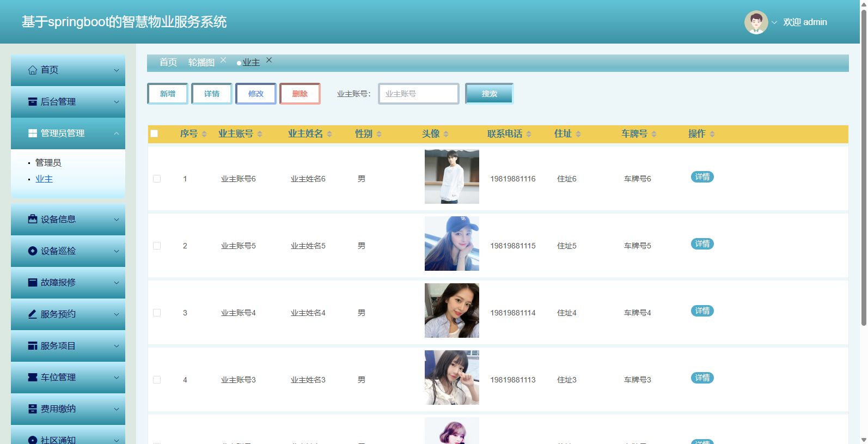Check the row for 业主账号4
The height and width of the screenshot is (444, 868).
coord(157,313)
